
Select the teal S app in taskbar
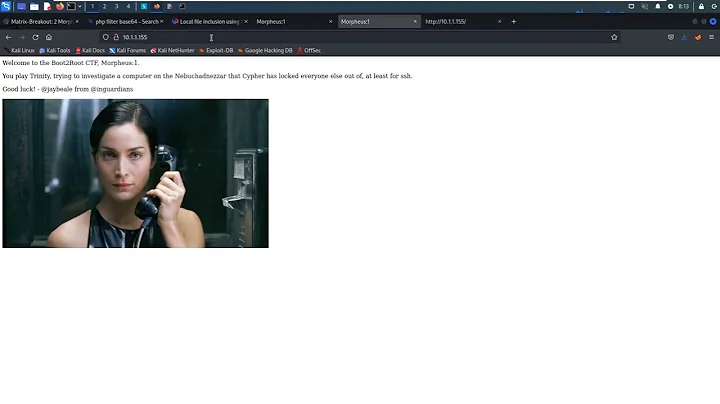pos(144,6)
